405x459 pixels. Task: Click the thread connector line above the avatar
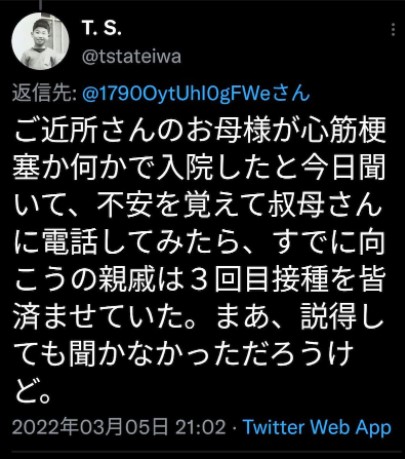coord(40,5)
